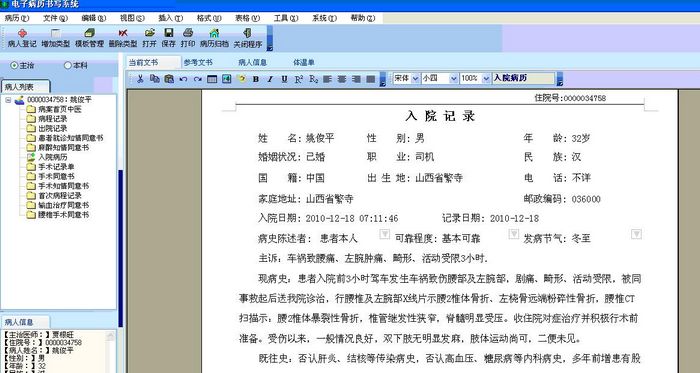Click the 删除类型 delete type icon
Screen dimensions: 700x373
coord(123,38)
